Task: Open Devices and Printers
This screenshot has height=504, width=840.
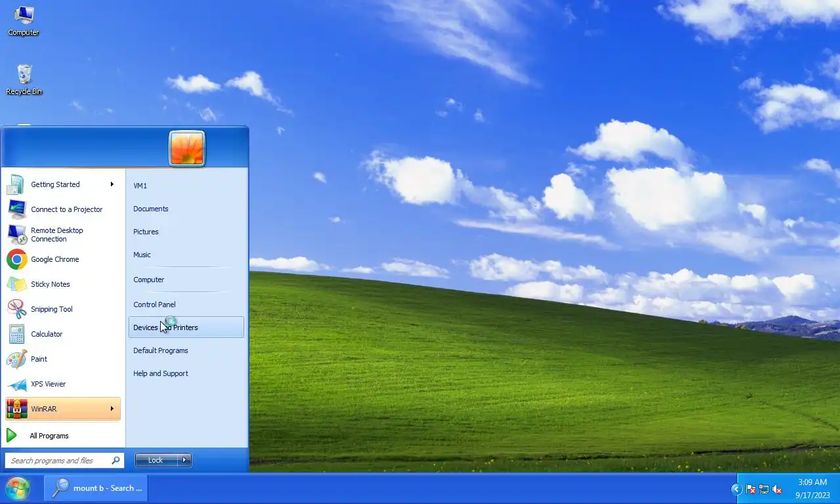Action: [186, 327]
